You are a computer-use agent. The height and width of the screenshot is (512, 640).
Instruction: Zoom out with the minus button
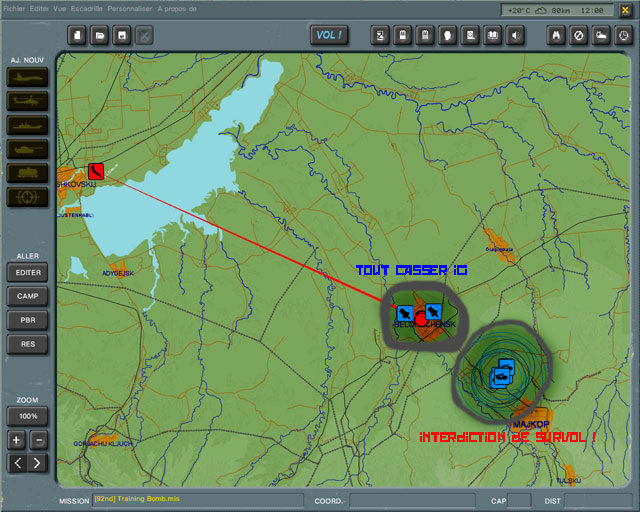click(39, 440)
